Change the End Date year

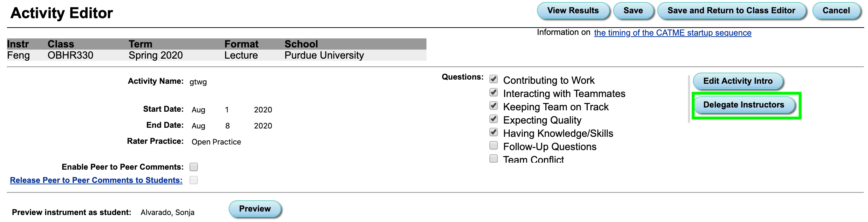(263, 126)
